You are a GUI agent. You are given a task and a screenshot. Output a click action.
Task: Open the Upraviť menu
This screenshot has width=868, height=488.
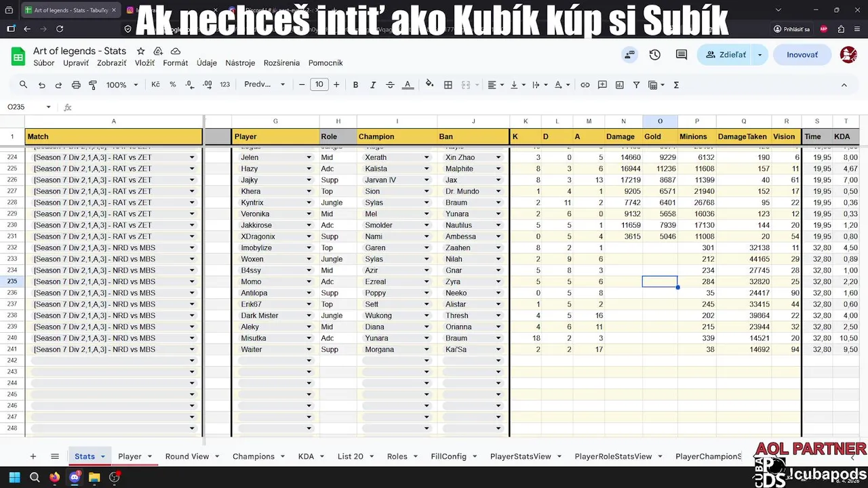coord(76,63)
